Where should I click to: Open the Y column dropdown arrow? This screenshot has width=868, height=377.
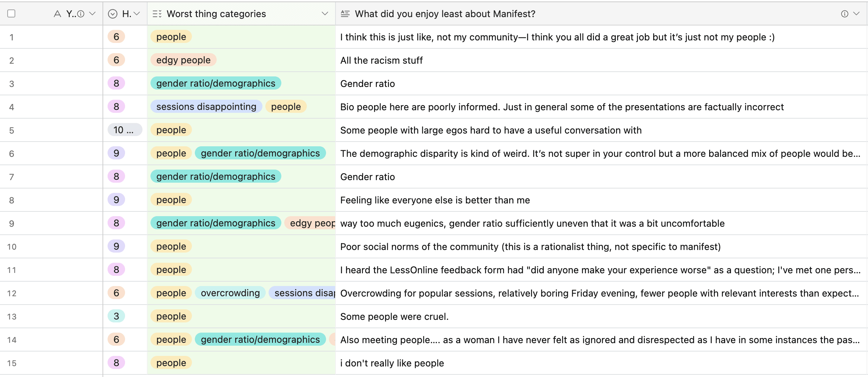point(92,14)
